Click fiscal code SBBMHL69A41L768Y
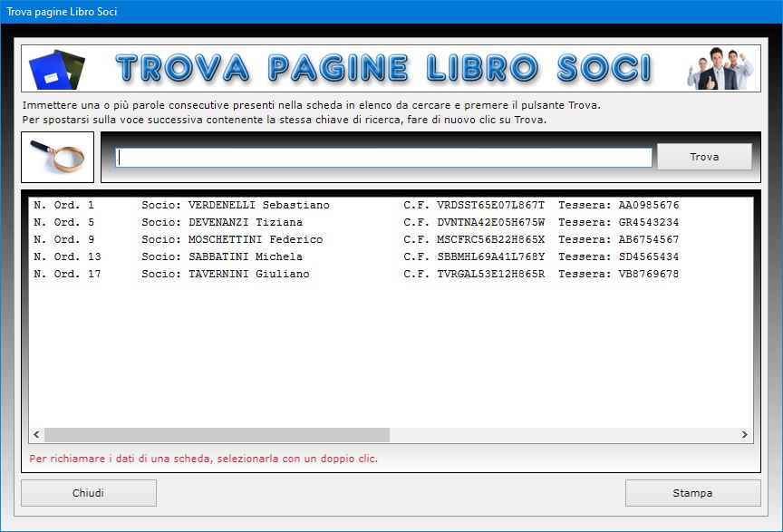This screenshot has height=532, width=783. coord(491,256)
